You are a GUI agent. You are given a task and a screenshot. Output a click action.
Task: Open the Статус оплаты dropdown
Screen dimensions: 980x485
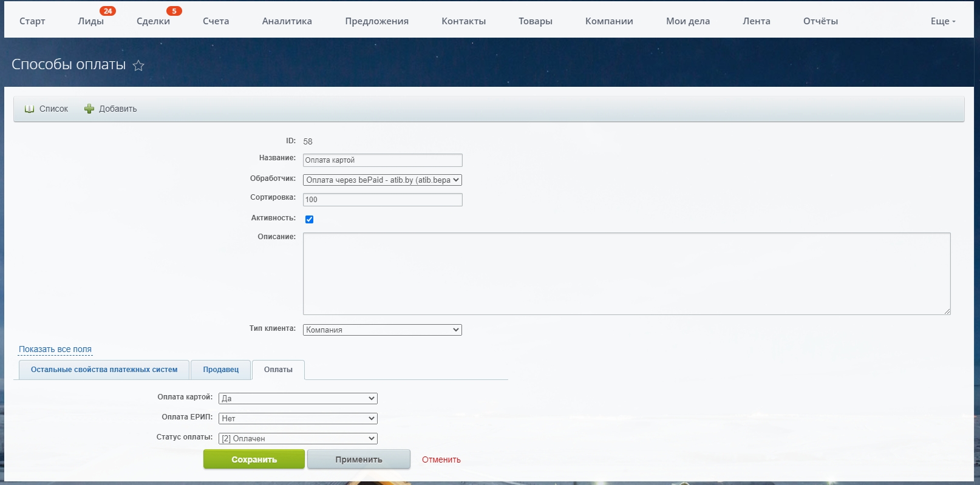click(x=298, y=439)
